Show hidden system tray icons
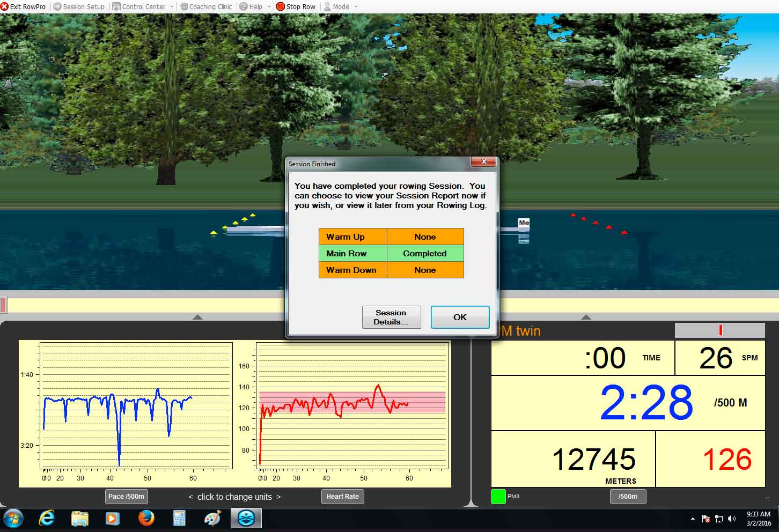This screenshot has height=532, width=779. coord(693,519)
